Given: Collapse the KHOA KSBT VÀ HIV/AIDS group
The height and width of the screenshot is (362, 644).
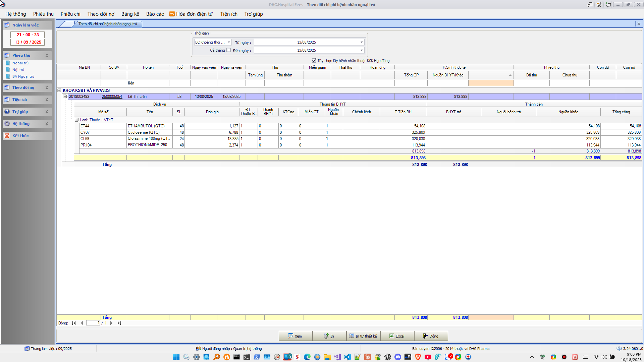Looking at the screenshot, I should [x=59, y=90].
